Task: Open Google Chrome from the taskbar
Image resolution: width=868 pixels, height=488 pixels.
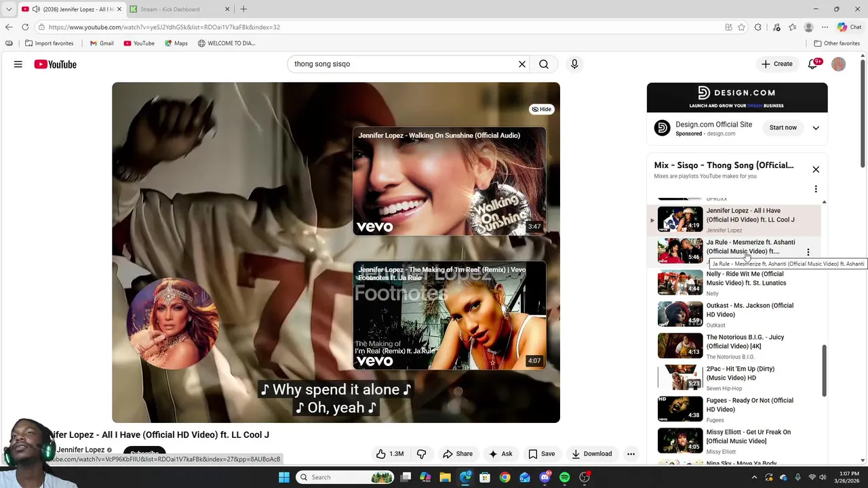Action: tap(505, 477)
